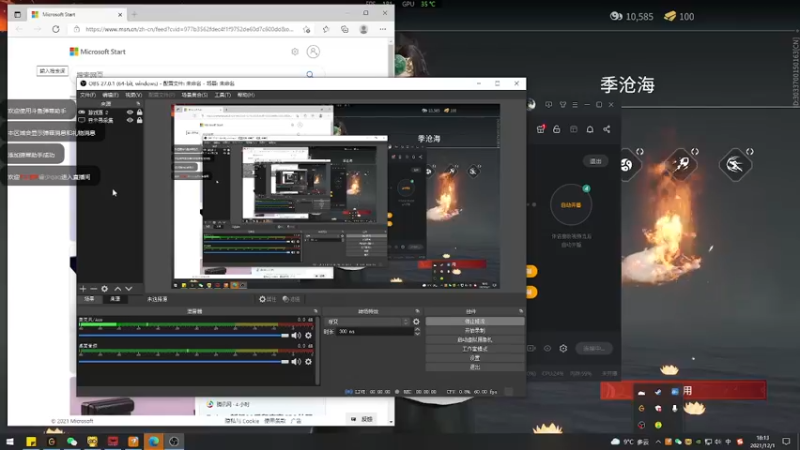Viewport: 800px width, 450px height.
Task: Open OBS 设置 settings button in controls
Action: click(474, 358)
